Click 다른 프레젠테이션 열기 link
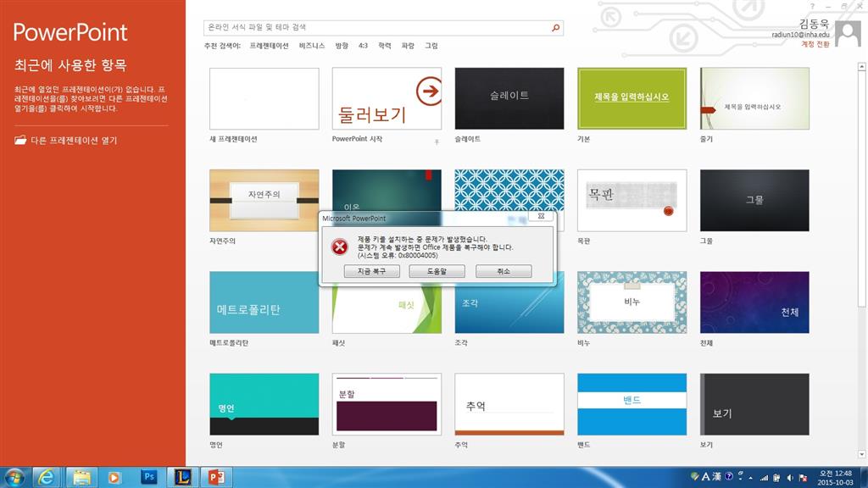The width and height of the screenshot is (868, 488). (x=74, y=141)
